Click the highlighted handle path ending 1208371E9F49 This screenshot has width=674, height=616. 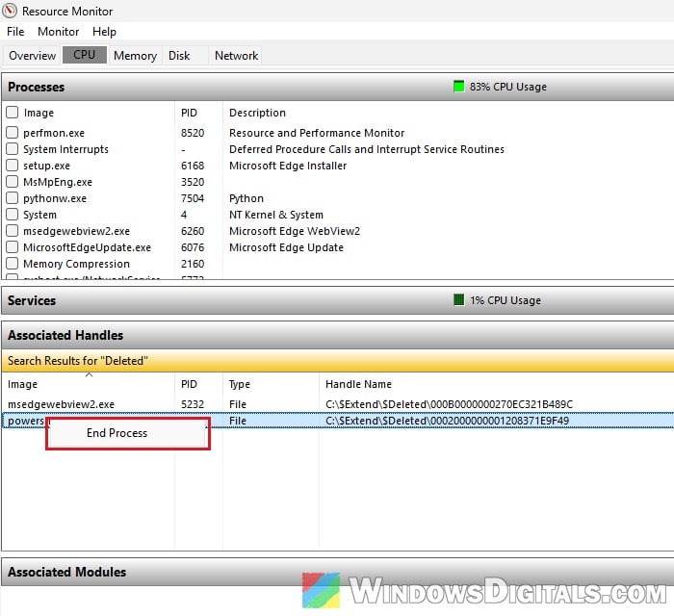(447, 421)
